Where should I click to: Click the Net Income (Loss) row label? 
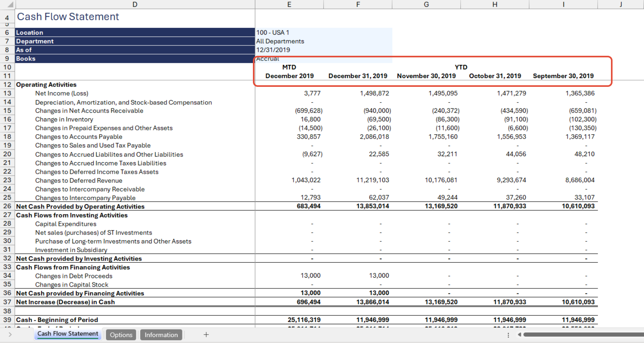(62, 93)
